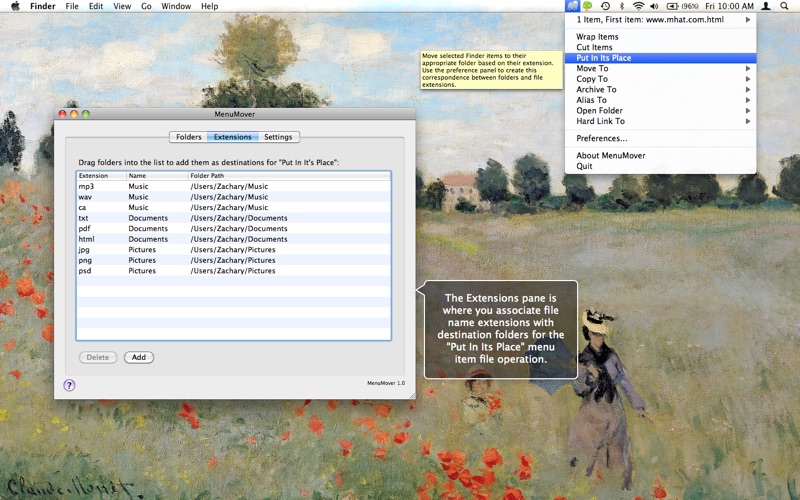Select the mp3 extension row
This screenshot has height=500, width=800.
tap(234, 186)
